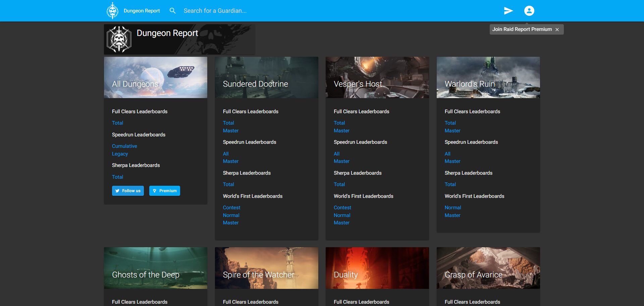The height and width of the screenshot is (306, 644).
Task: Open the user account profile icon
Action: point(529,11)
